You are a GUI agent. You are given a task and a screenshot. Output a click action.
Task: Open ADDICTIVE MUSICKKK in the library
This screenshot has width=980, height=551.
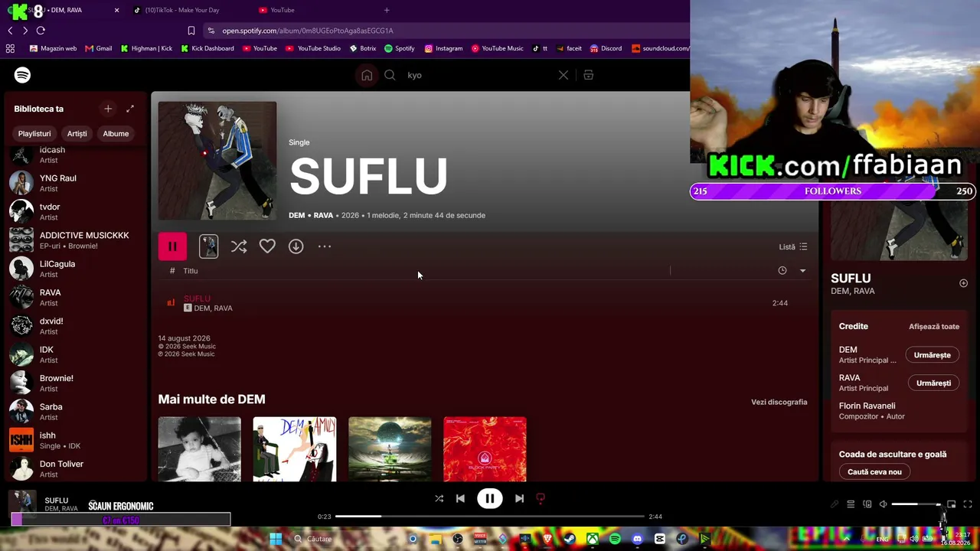75,240
